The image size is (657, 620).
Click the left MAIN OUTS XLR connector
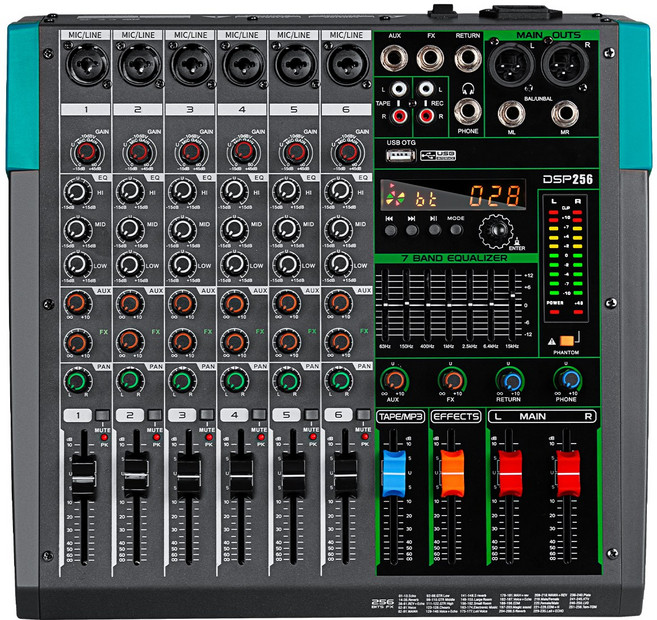[x=513, y=65]
